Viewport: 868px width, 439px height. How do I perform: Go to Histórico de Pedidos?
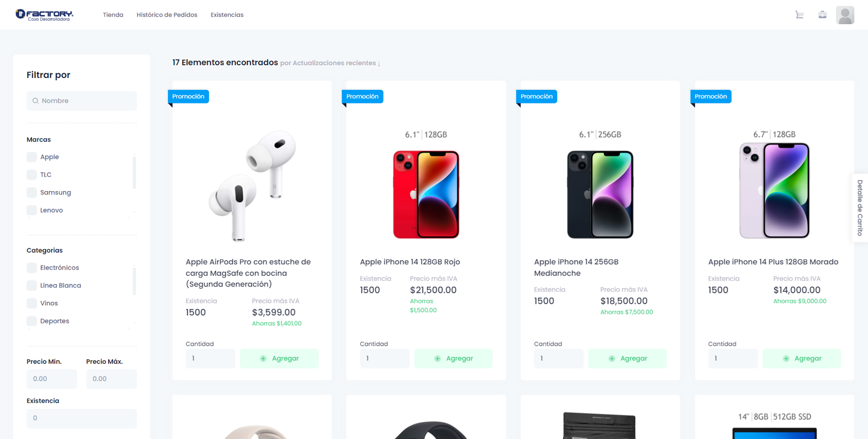(x=167, y=15)
